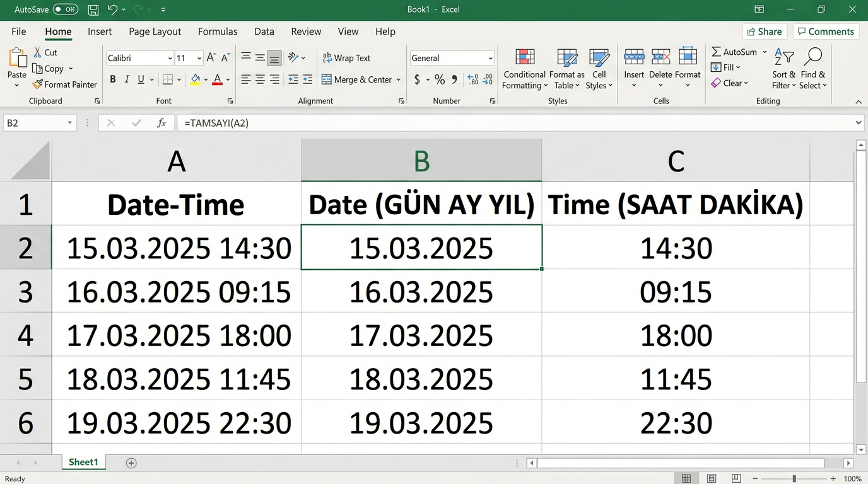Open the Page Layout tab
Screen dimensions: 868x484
tap(155, 32)
